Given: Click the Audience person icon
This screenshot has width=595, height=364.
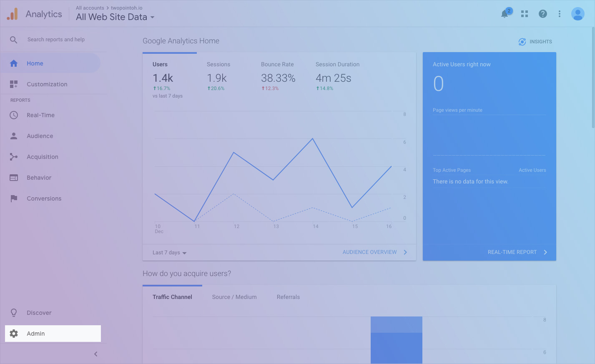Looking at the screenshot, I should (x=14, y=136).
